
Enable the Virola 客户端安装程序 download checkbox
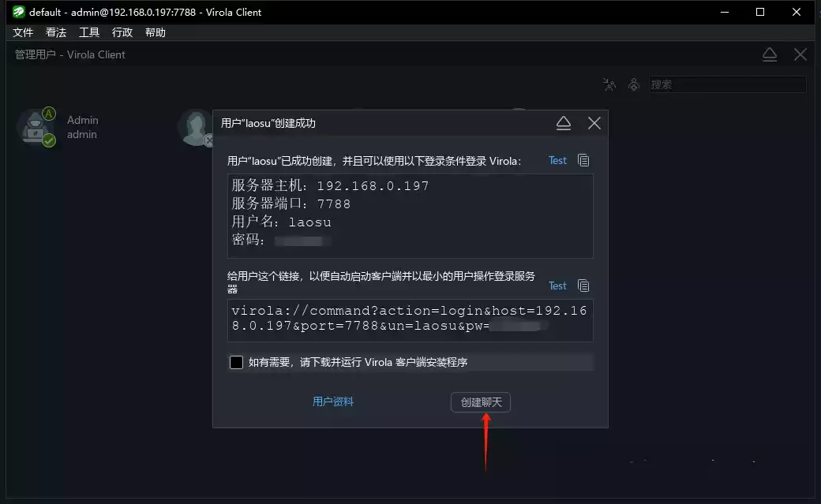point(236,362)
